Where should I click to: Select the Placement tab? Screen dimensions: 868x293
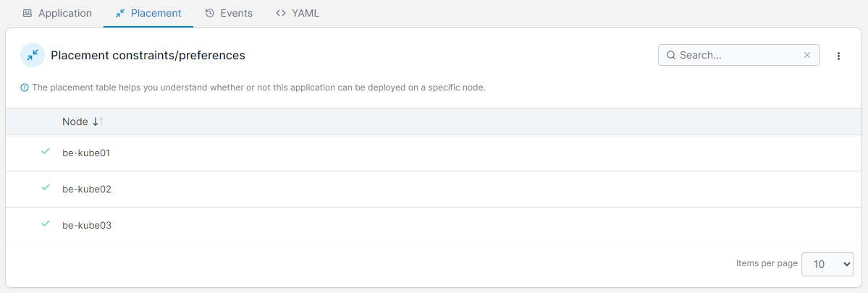[x=148, y=13]
